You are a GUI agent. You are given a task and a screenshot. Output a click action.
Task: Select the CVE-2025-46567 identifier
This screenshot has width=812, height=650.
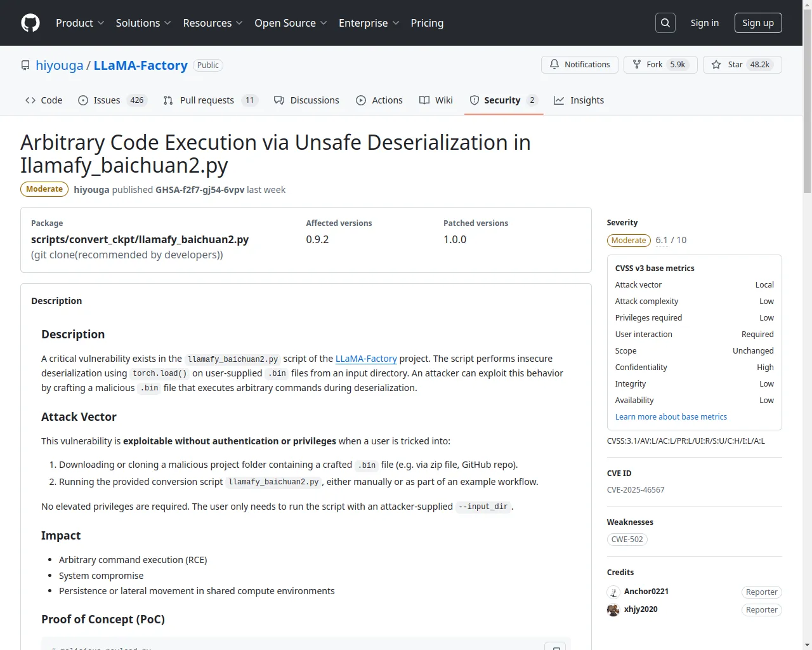[x=636, y=490]
